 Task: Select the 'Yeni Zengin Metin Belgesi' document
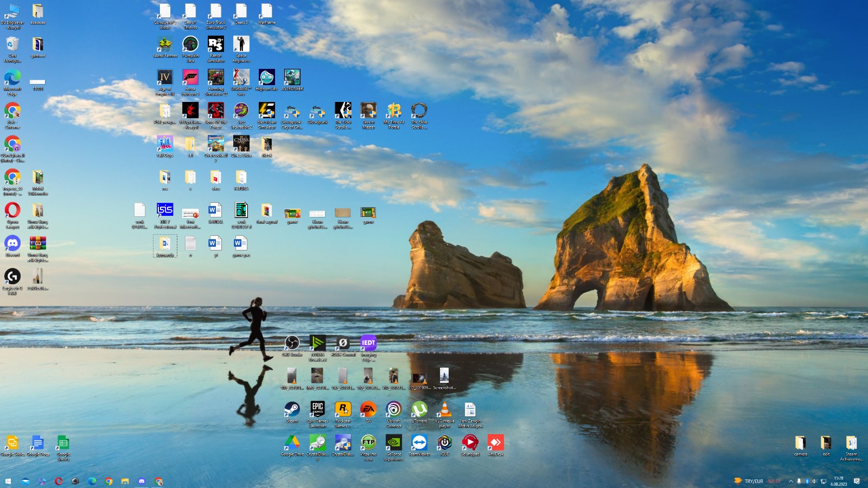470,414
